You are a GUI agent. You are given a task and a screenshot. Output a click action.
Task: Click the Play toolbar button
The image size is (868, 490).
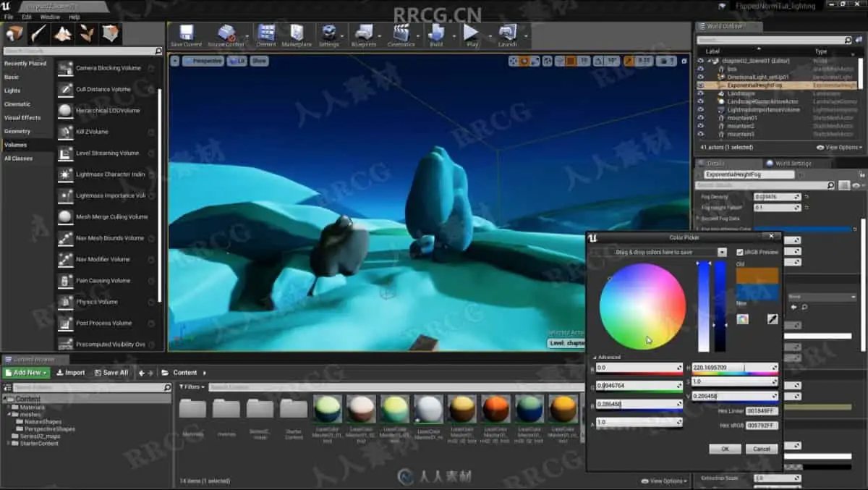(x=472, y=35)
